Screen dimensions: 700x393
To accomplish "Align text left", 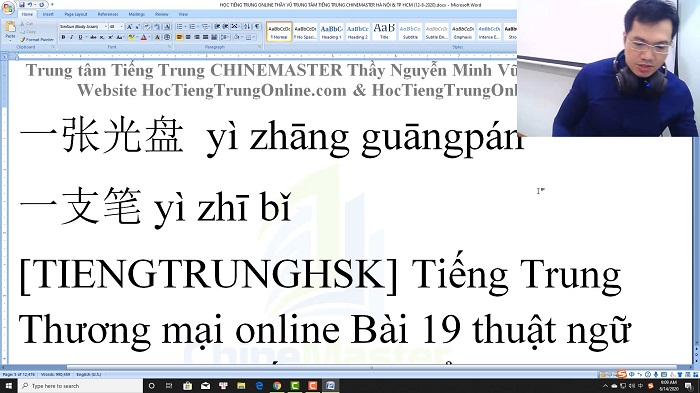I will (179, 37).
